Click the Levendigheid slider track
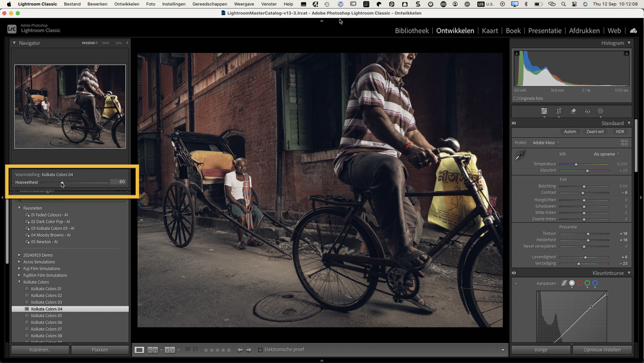The image size is (644, 363). point(584,257)
